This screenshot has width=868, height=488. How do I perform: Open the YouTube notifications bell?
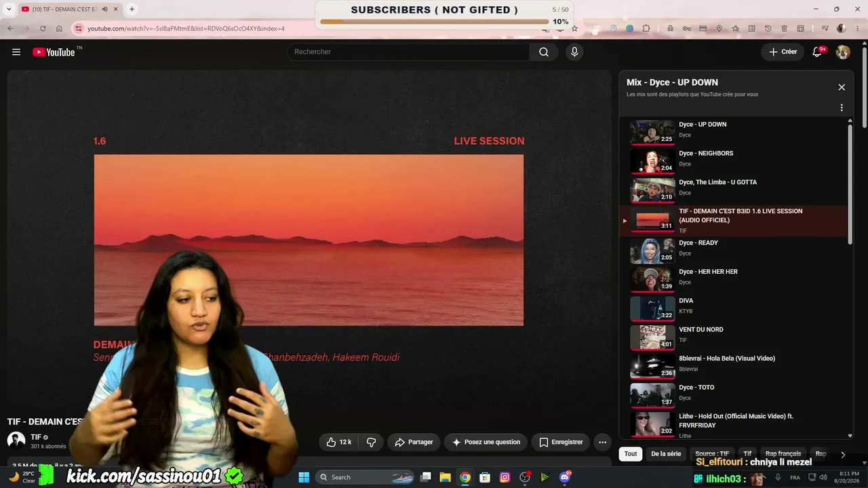pos(817,52)
